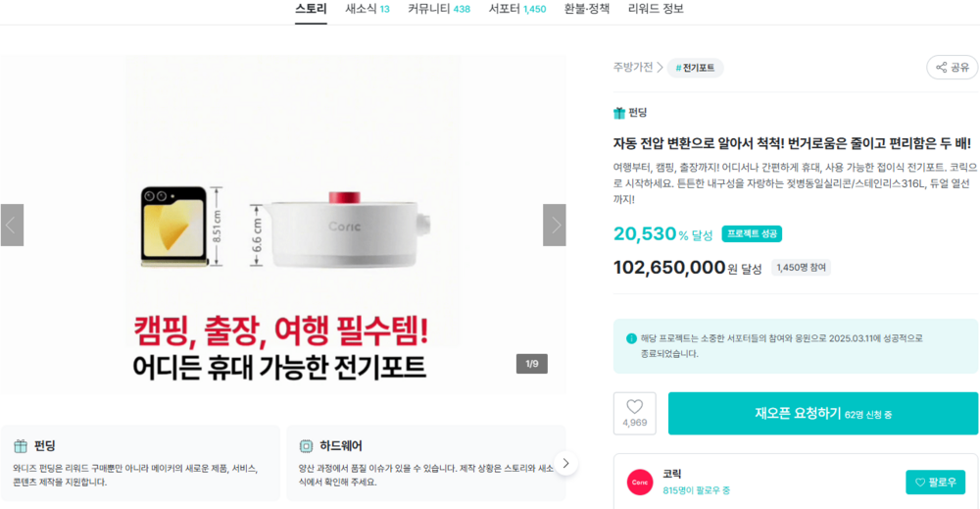Open the 새소식 tab
Viewport: 980px width, 509px height.
[x=367, y=9]
